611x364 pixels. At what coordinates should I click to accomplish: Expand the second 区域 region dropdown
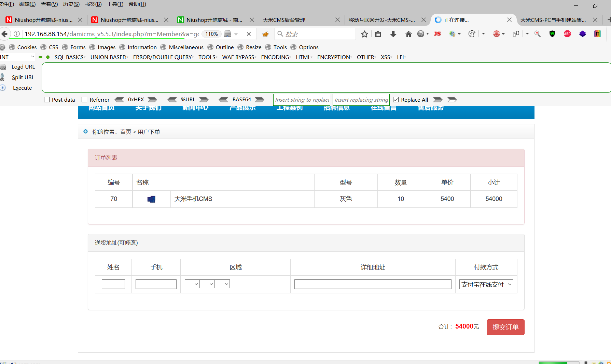pos(207,284)
